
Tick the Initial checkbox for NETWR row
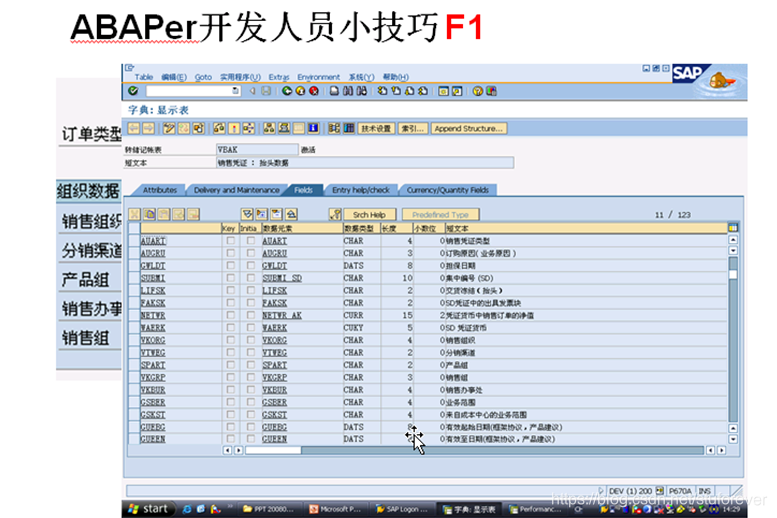[251, 315]
